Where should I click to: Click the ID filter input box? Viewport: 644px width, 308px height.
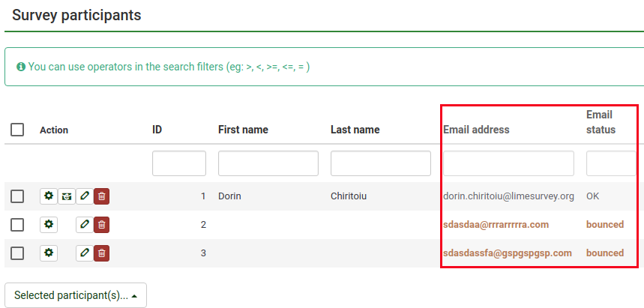point(178,163)
